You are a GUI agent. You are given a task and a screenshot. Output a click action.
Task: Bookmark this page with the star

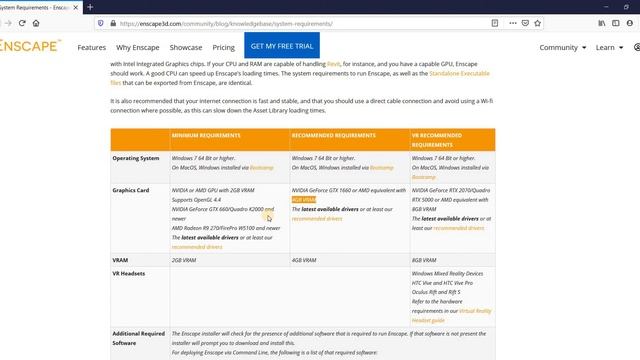538,23
